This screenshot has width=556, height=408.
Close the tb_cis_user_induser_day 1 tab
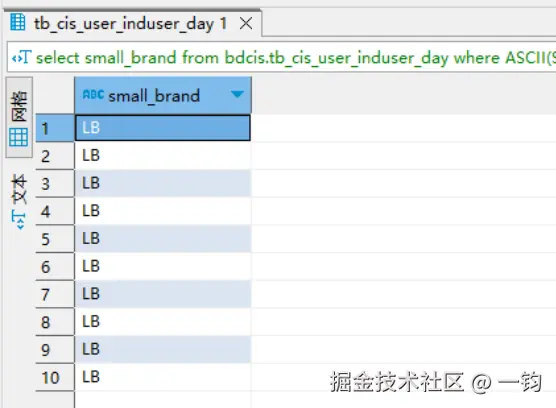pos(246,24)
